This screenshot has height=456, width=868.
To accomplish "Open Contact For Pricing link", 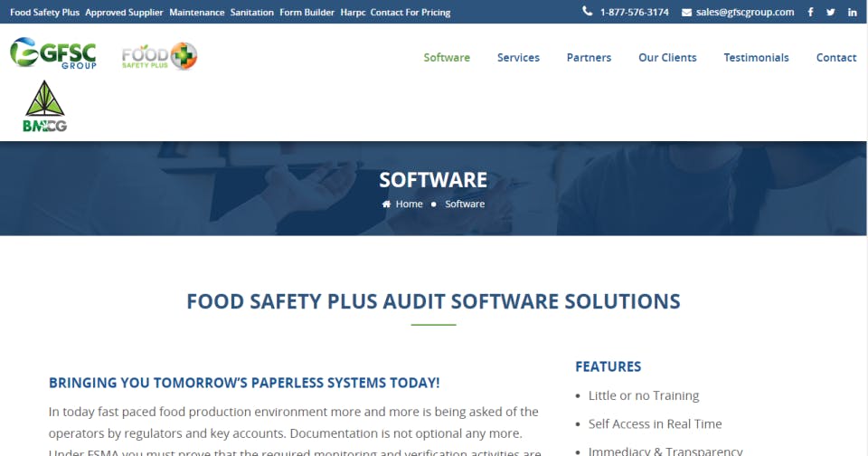I will pos(410,12).
